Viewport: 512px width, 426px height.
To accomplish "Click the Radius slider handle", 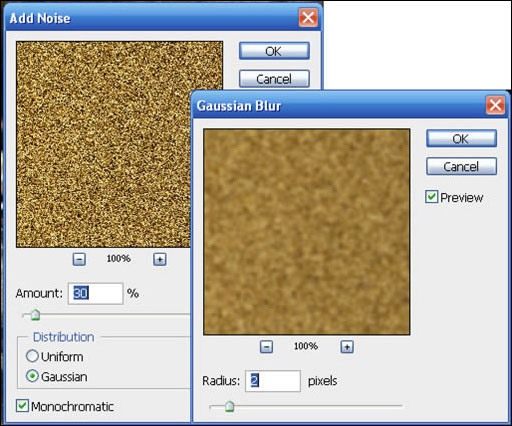I will (x=229, y=406).
